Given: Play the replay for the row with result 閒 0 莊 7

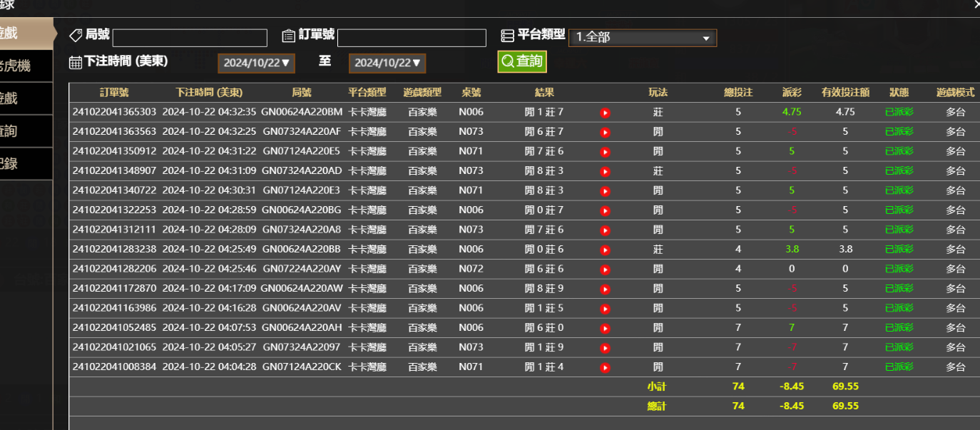Looking at the screenshot, I should pyautogui.click(x=606, y=210).
